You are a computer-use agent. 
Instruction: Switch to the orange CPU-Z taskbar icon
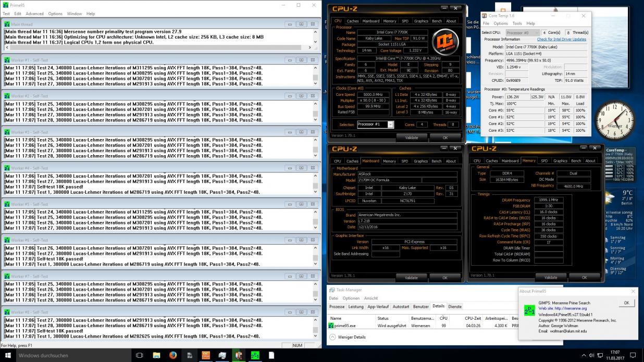206,355
